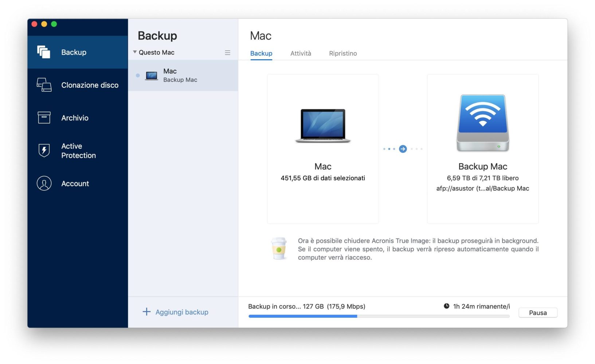Open the Archivio box icon
Screen dimensions: 595x364
pyautogui.click(x=44, y=118)
